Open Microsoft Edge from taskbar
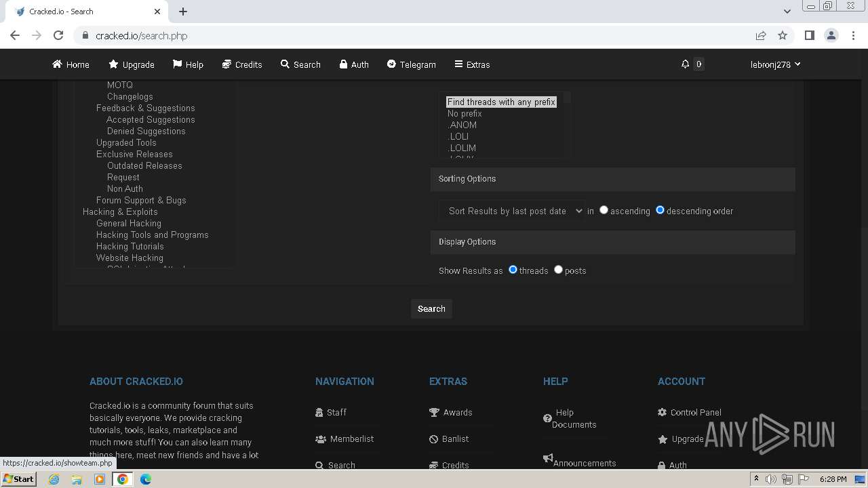Screen dimensions: 868x488 pos(145,479)
